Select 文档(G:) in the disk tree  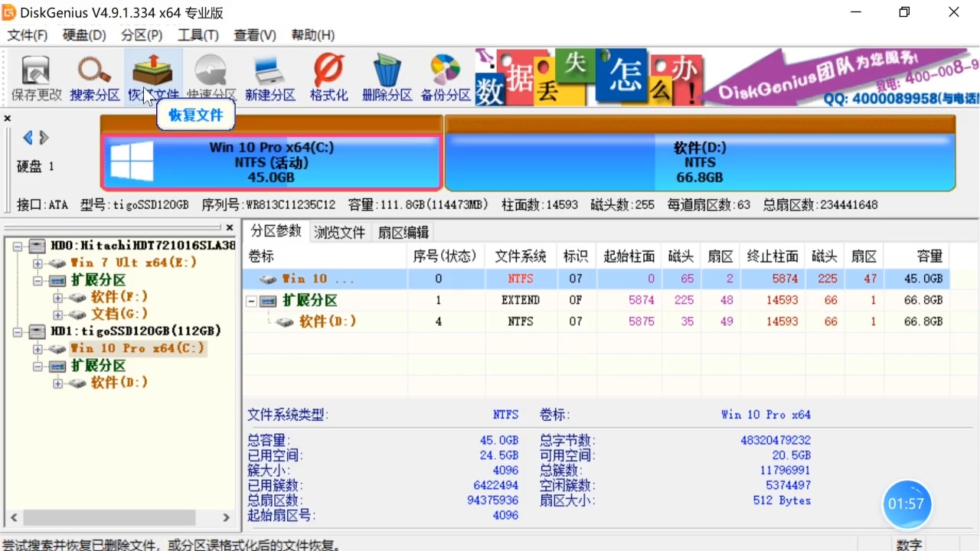(119, 314)
